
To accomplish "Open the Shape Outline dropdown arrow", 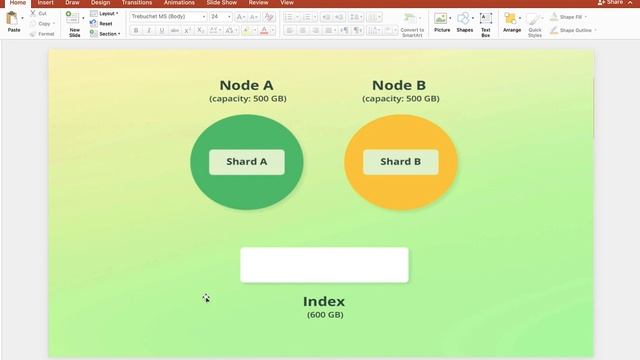I will (595, 30).
